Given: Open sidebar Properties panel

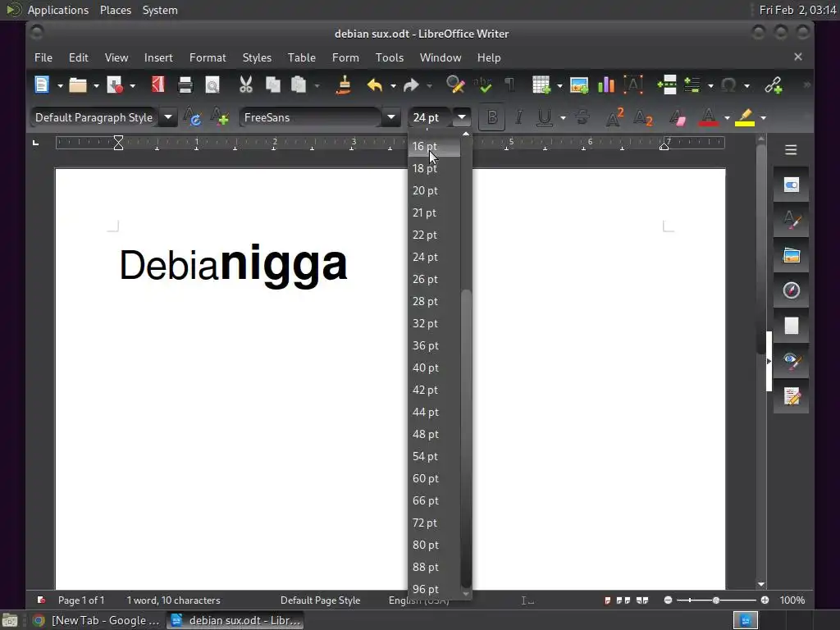Looking at the screenshot, I should (792, 185).
